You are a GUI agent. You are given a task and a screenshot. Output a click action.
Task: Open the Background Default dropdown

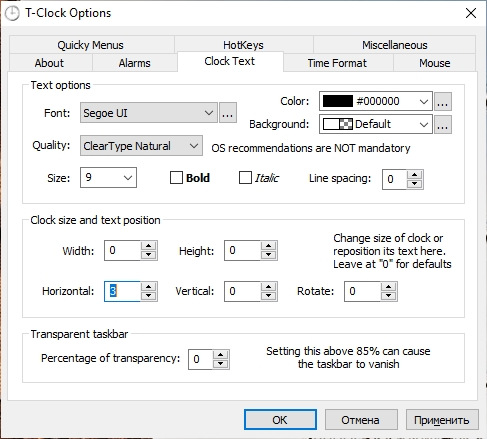(376, 124)
